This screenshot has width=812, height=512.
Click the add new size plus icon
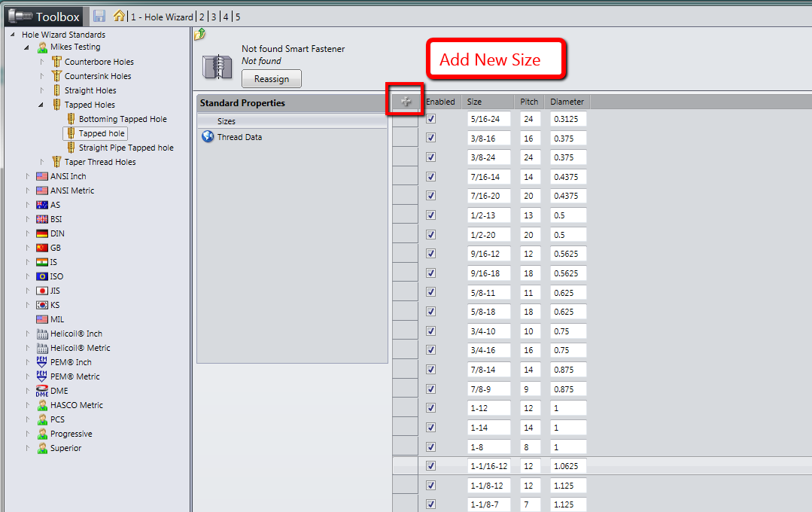click(x=406, y=102)
